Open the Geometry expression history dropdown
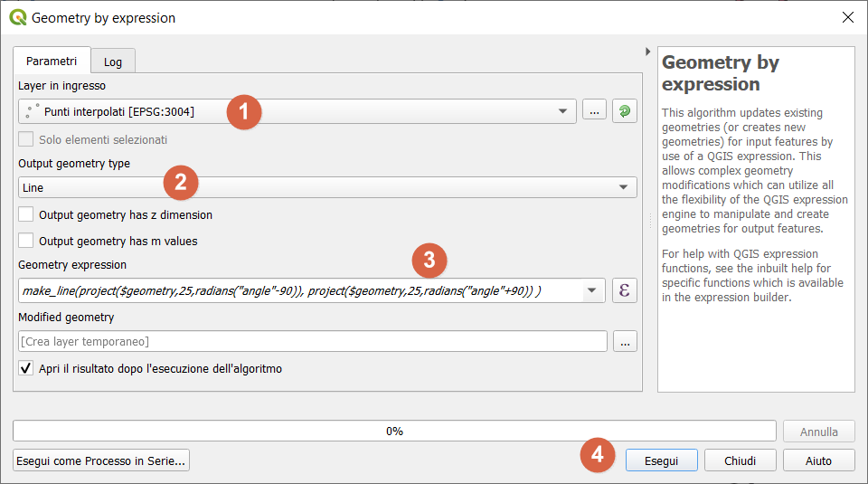Viewport: 868px width, 484px height. [x=592, y=290]
